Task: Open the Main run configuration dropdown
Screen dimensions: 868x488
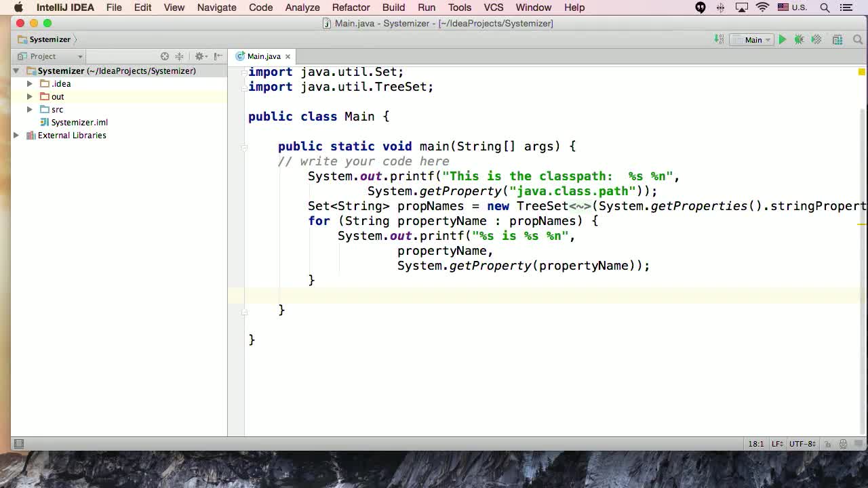Action: pos(753,39)
